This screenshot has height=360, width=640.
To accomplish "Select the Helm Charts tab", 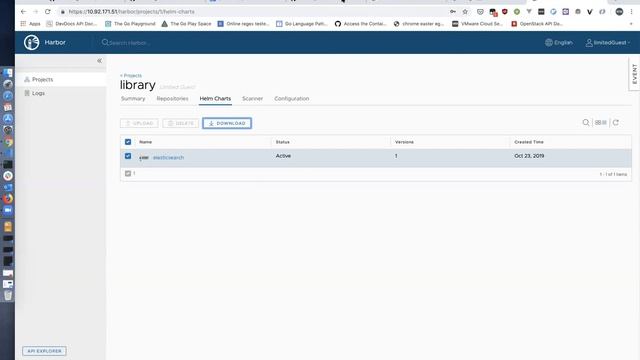I will click(215, 99).
